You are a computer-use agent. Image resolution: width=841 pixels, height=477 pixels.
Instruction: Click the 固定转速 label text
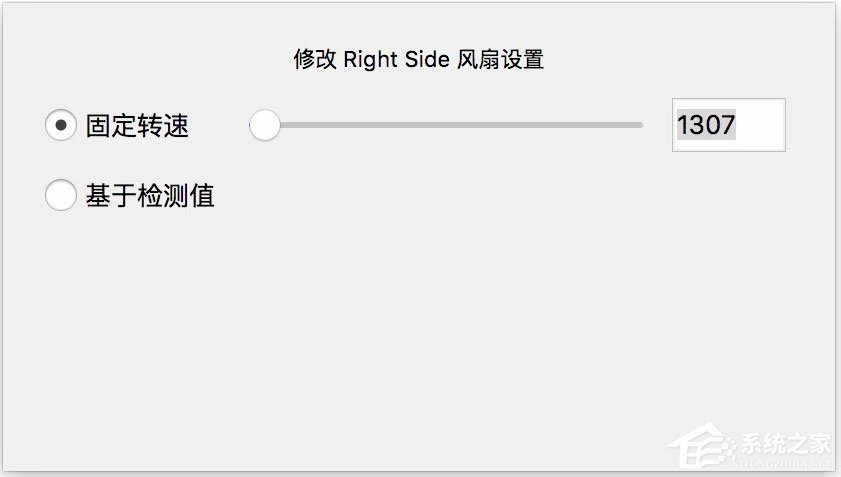[x=137, y=126]
